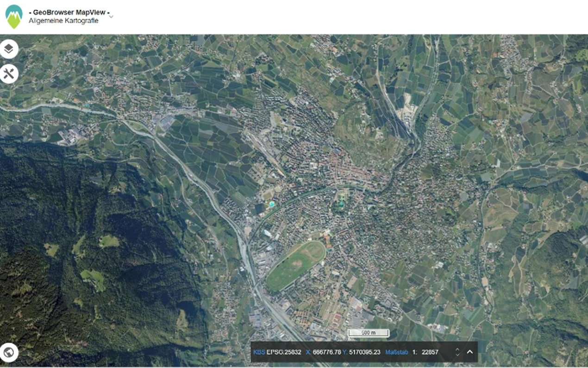Screen dimensions: 588x368
Task: Click the Allgemeine Kartografie subtitle
Action: 63,21
